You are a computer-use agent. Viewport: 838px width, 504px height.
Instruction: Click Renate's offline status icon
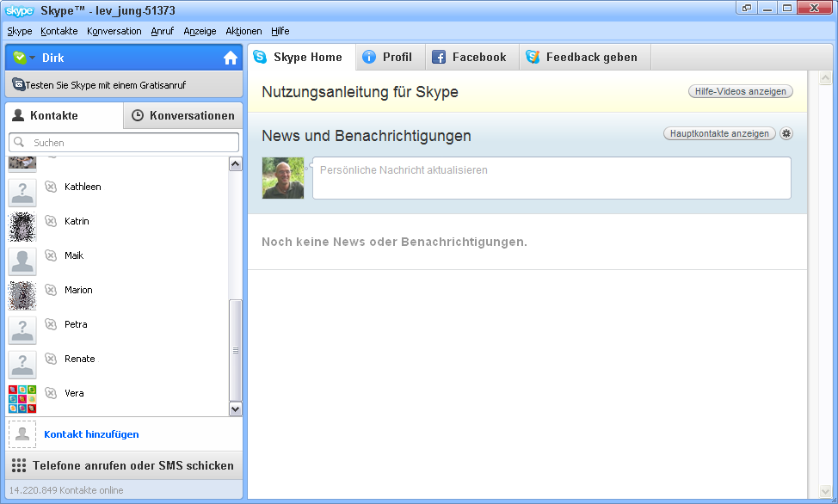pos(51,359)
